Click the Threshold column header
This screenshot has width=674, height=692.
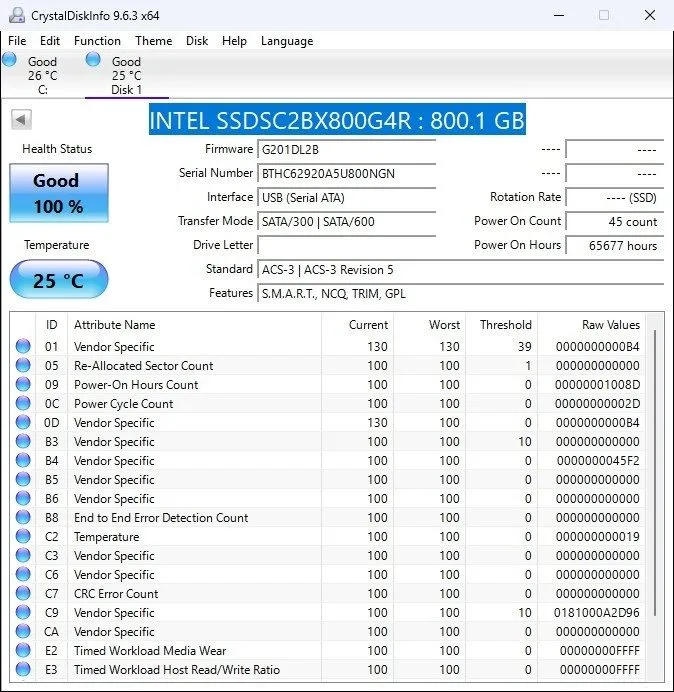[501, 325]
